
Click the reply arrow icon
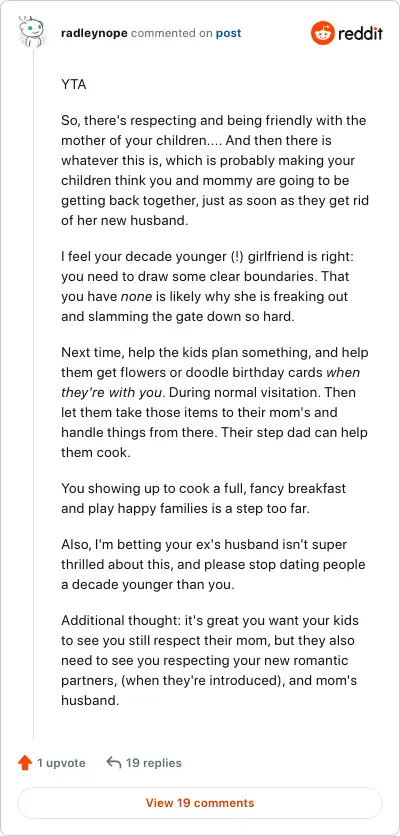[114, 762]
